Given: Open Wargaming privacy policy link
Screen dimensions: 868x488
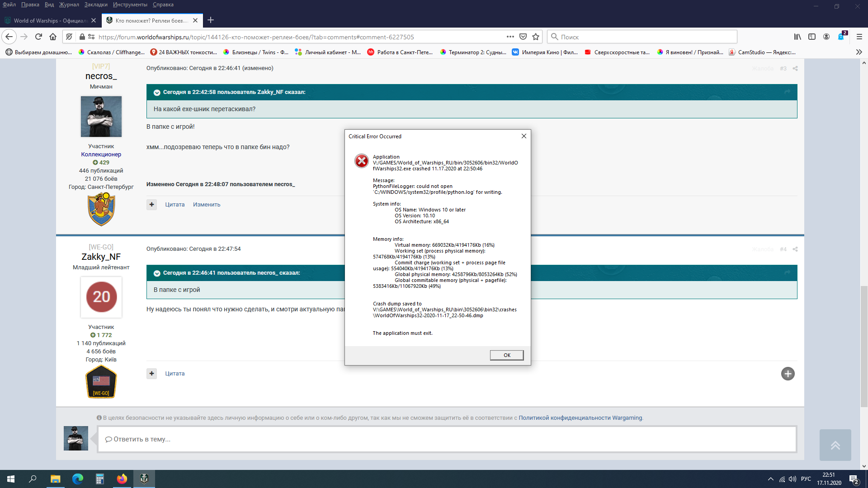Looking at the screenshot, I should tap(580, 418).
